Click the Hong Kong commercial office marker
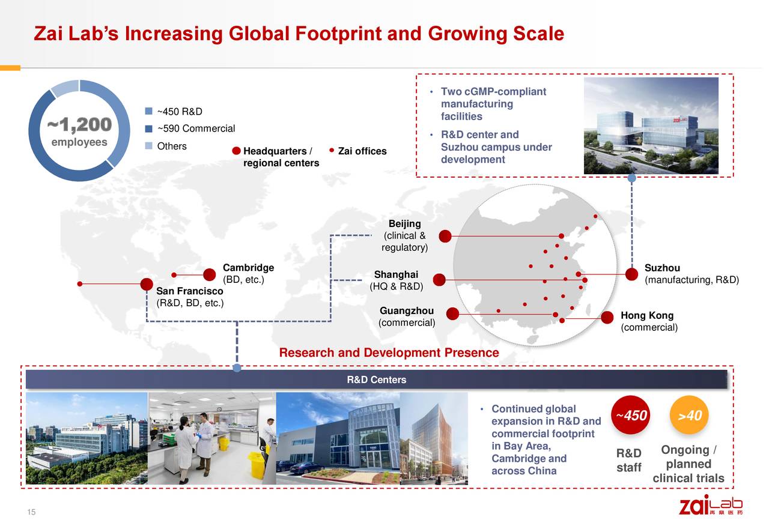The width and height of the screenshot is (769, 532). click(607, 316)
